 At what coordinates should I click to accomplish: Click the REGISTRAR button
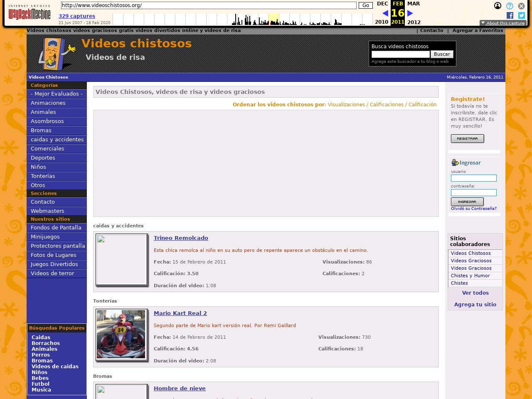467,139
